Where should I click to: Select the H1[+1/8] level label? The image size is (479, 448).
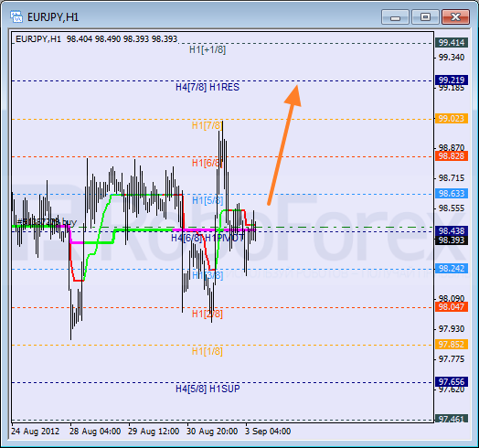tap(208, 49)
